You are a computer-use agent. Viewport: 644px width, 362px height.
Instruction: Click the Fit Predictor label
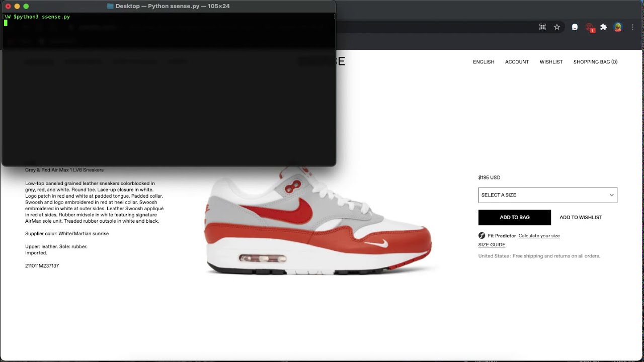tap(502, 236)
